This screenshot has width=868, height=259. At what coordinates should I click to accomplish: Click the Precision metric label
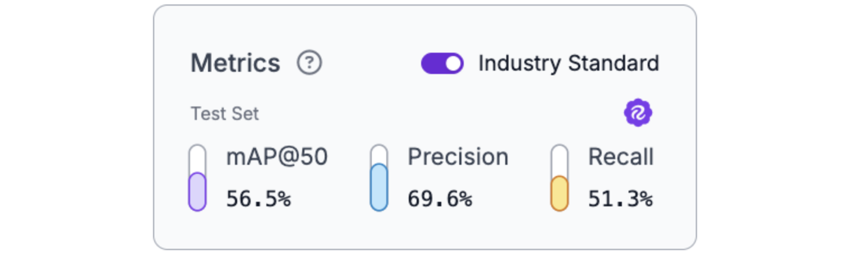coord(458,158)
